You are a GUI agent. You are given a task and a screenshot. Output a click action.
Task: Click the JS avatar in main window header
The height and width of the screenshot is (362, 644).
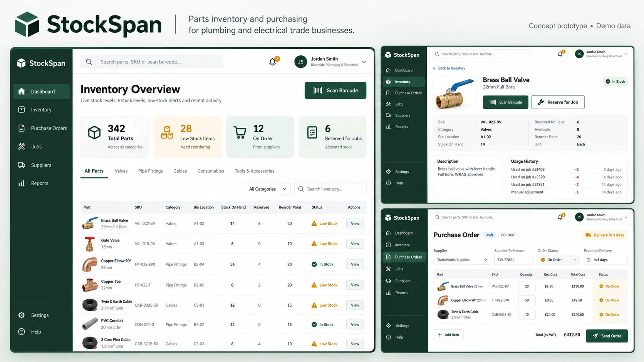pos(300,62)
